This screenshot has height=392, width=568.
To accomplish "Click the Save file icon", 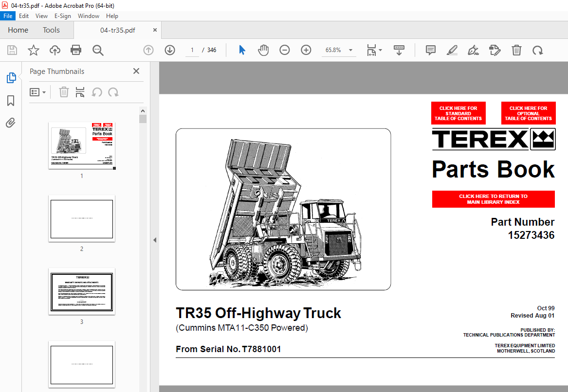I will (x=12, y=50).
